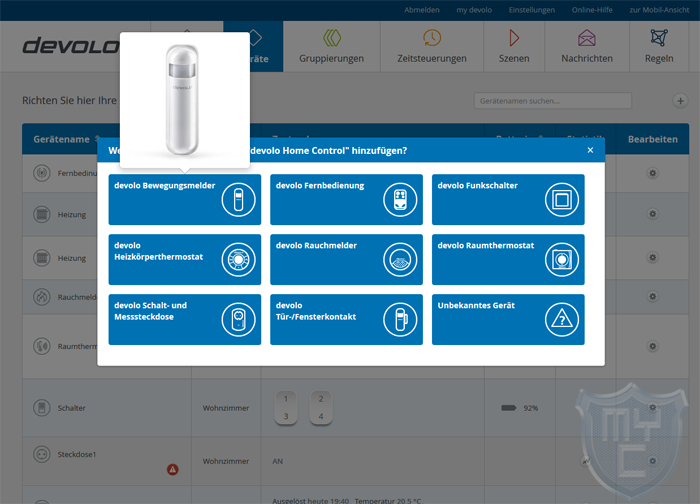The width and height of the screenshot is (700, 504).
Task: Edit the Rauchmelder row gear icon
Action: pyautogui.click(x=653, y=296)
